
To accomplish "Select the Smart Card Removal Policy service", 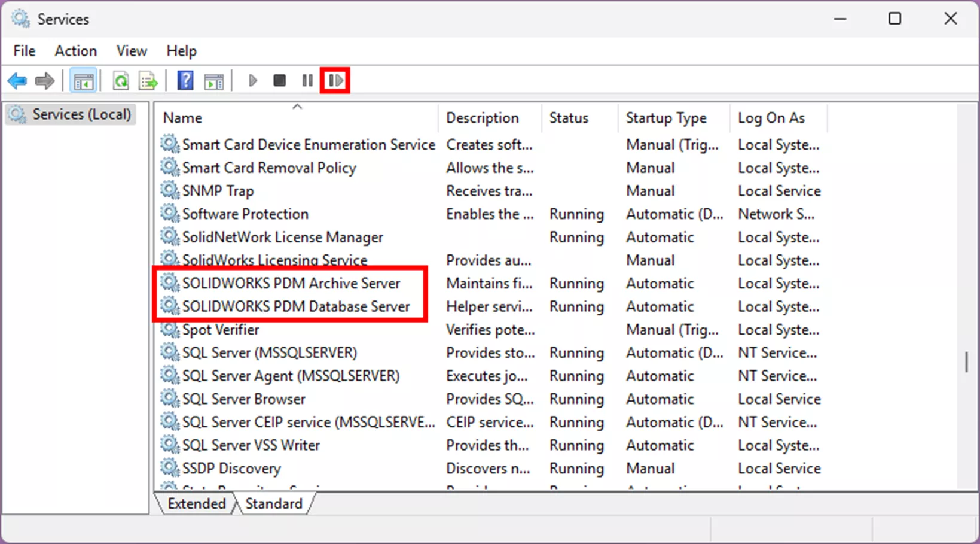I will click(490, 168).
